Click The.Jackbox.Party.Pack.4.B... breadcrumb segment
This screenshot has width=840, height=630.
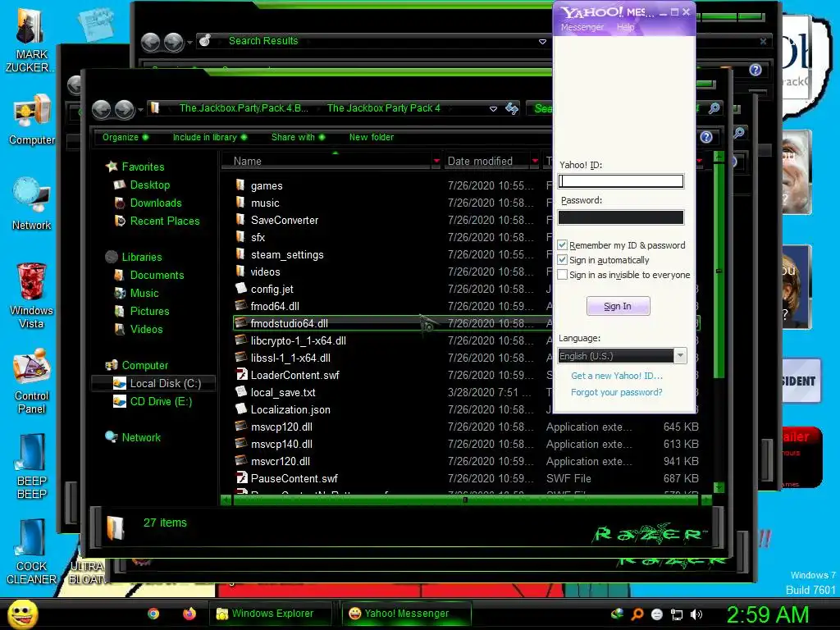[x=244, y=108]
